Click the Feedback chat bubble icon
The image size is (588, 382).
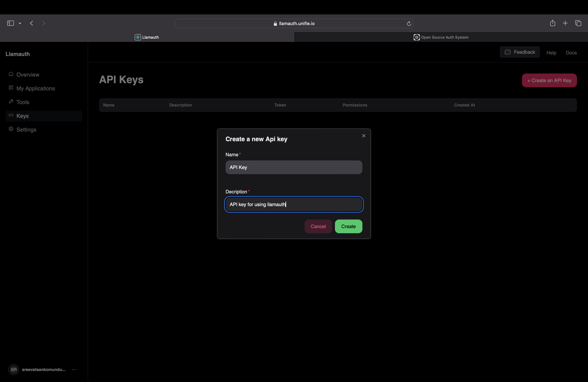(x=508, y=52)
